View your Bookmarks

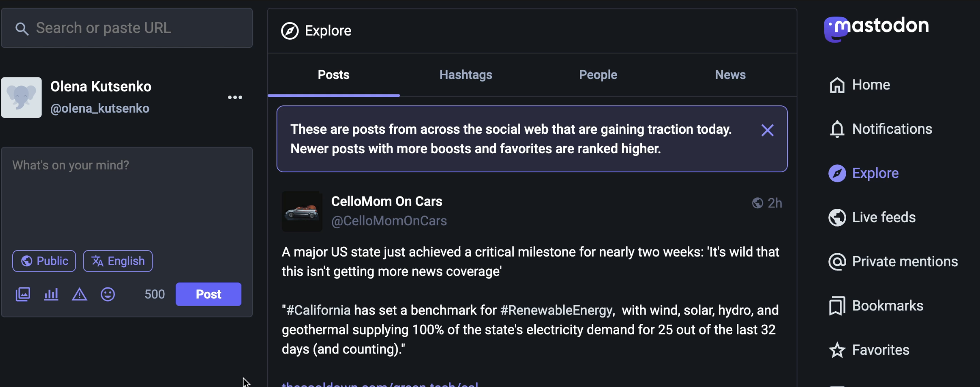point(887,305)
